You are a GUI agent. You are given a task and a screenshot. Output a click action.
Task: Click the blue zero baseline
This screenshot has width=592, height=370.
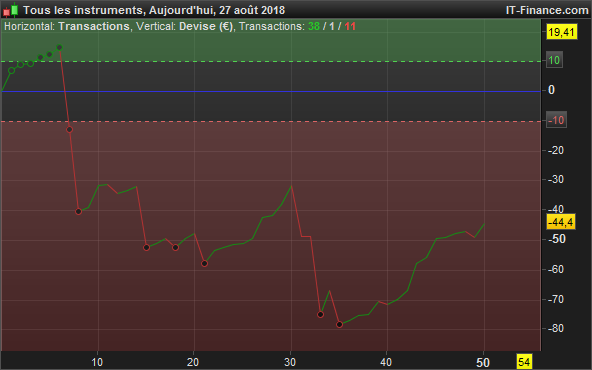[271, 91]
